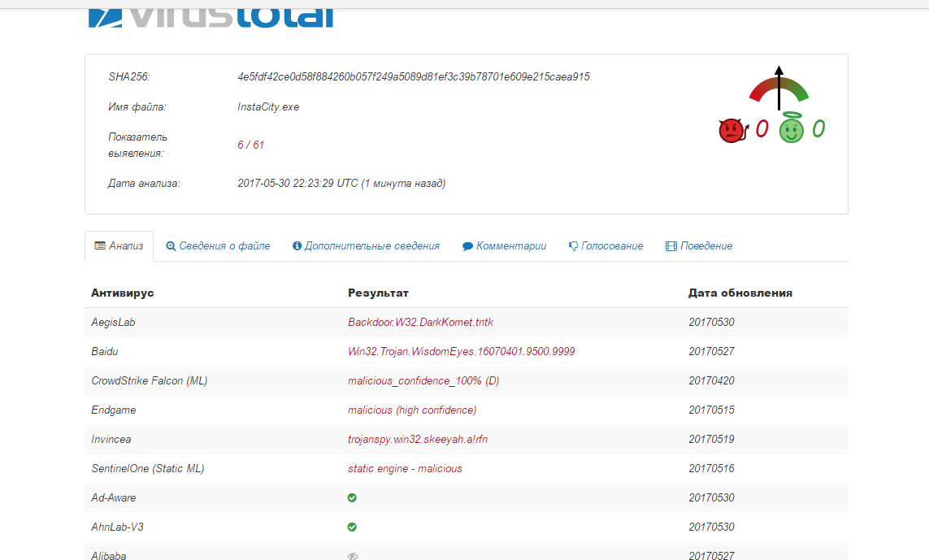Open the Сведения о файле tab
Image resolution: width=929 pixels, height=560 pixels.
pyautogui.click(x=218, y=246)
